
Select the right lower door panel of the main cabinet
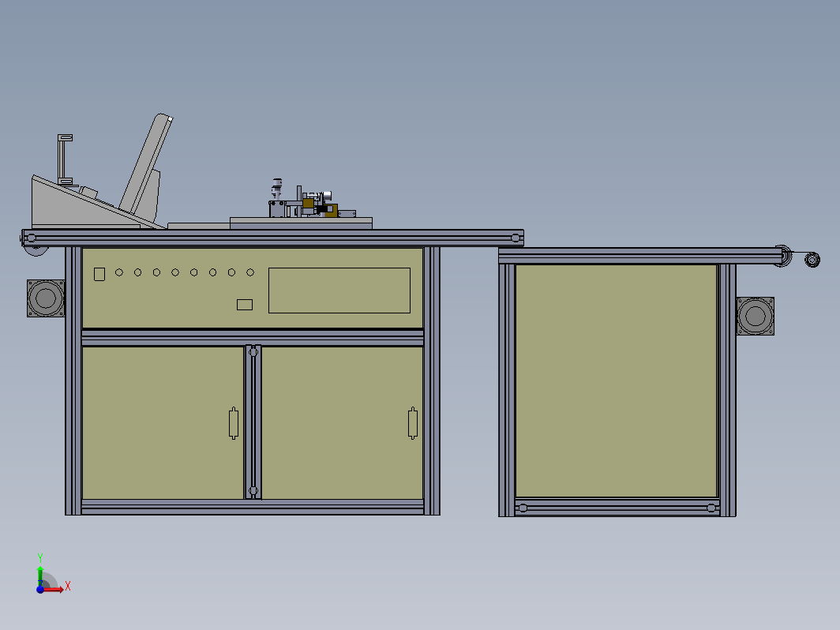point(343,423)
